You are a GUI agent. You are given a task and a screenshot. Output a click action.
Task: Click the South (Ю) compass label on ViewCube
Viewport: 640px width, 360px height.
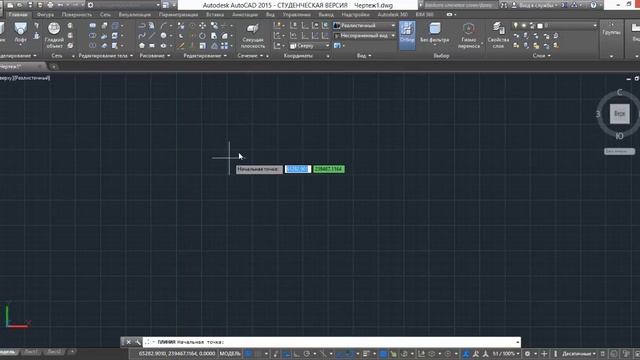620,136
